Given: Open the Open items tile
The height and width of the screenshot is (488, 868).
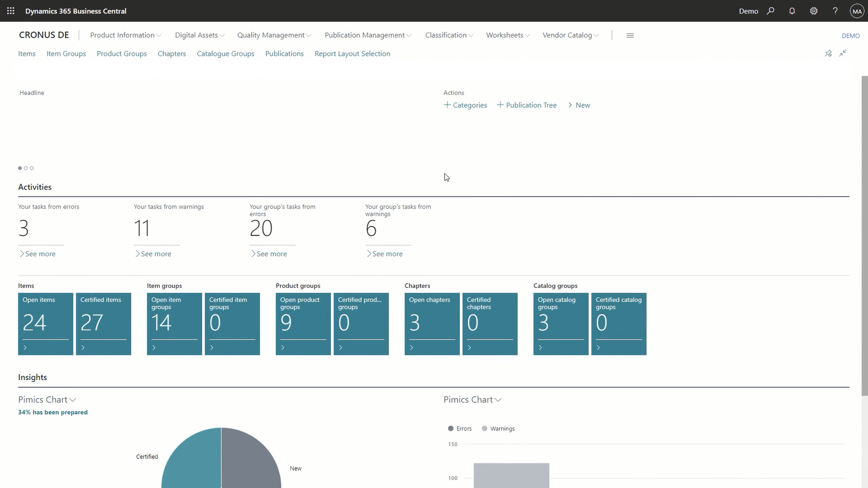Looking at the screenshot, I should point(46,324).
